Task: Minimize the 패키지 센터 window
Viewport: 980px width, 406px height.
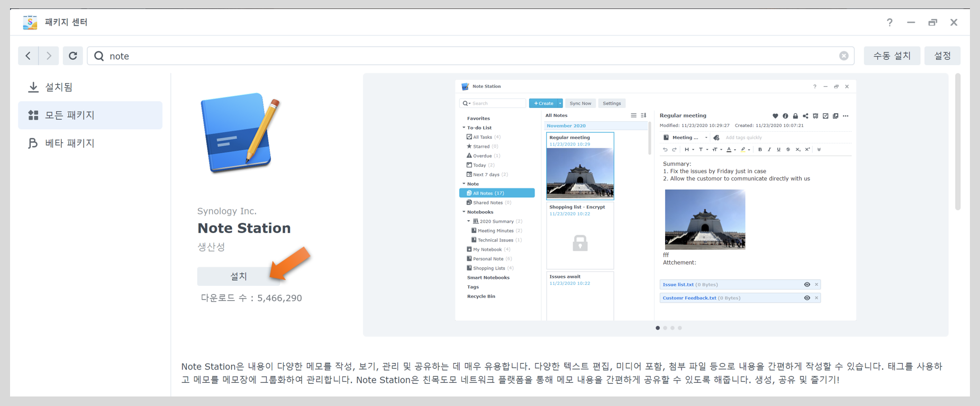Action: (911, 22)
